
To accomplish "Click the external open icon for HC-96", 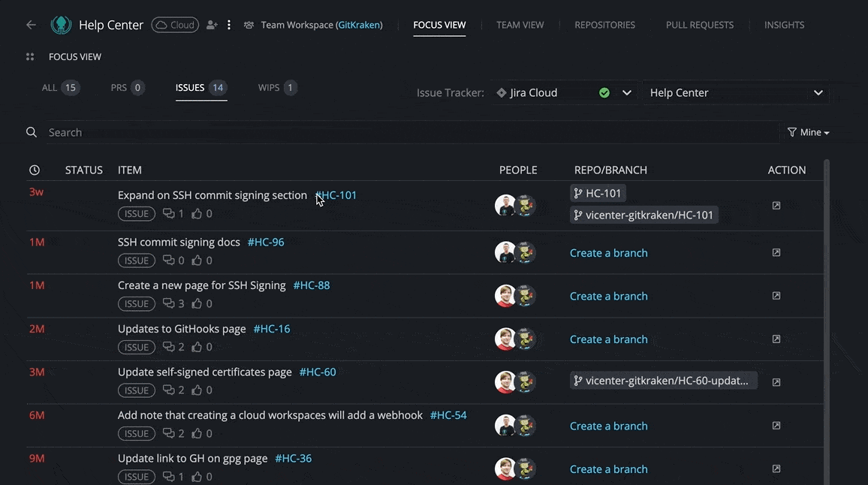I will tap(776, 253).
